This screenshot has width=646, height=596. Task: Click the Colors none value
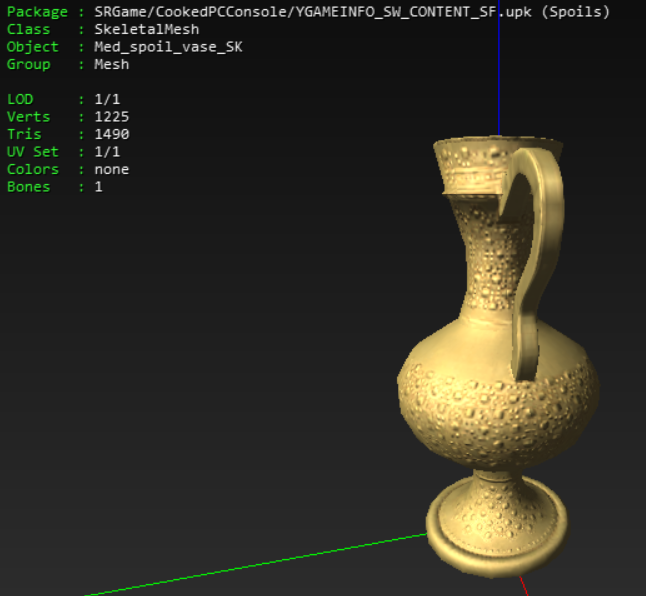(x=112, y=170)
